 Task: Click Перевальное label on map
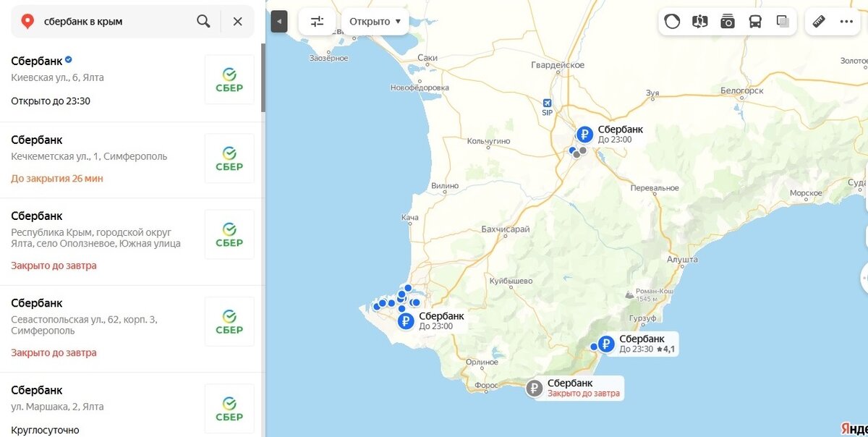[654, 187]
